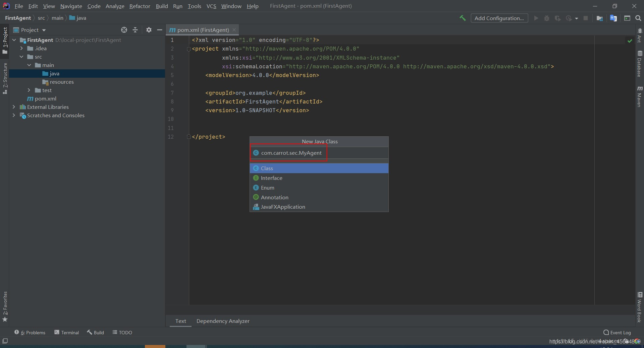Choose JavaFXApplication in the list

tap(319, 207)
